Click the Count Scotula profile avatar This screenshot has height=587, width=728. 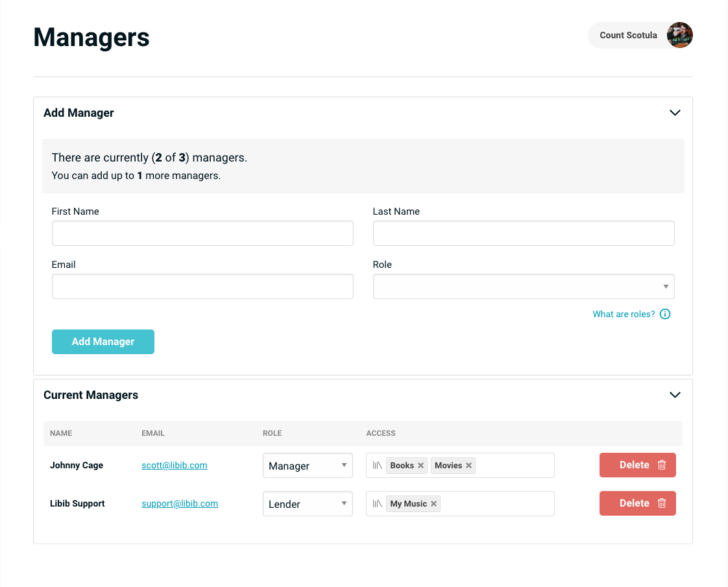click(679, 35)
